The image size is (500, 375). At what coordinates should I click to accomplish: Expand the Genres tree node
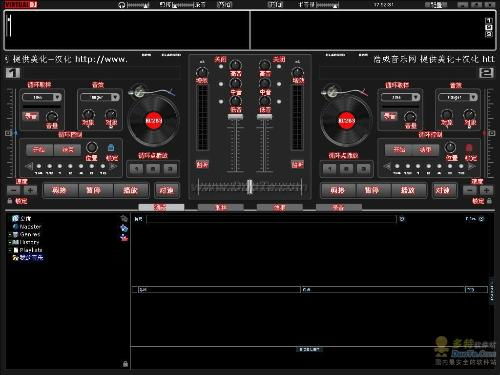(10, 234)
